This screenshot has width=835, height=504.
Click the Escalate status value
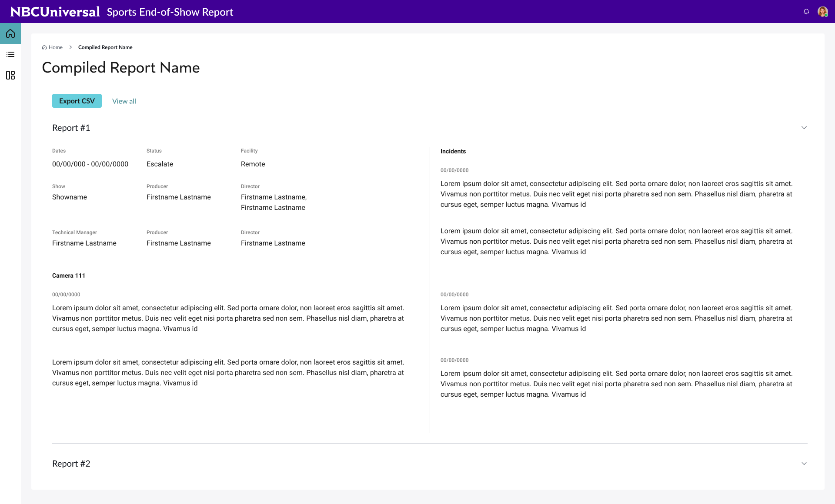[x=160, y=164]
